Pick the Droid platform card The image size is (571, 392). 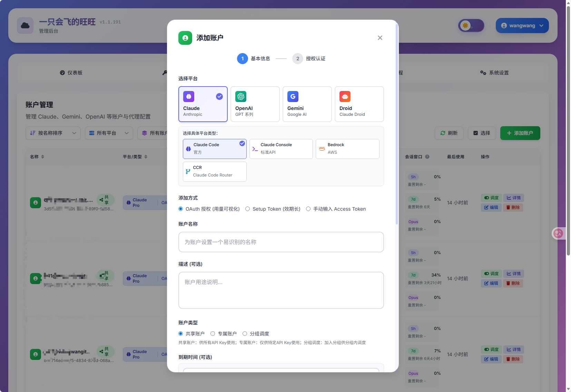359,104
